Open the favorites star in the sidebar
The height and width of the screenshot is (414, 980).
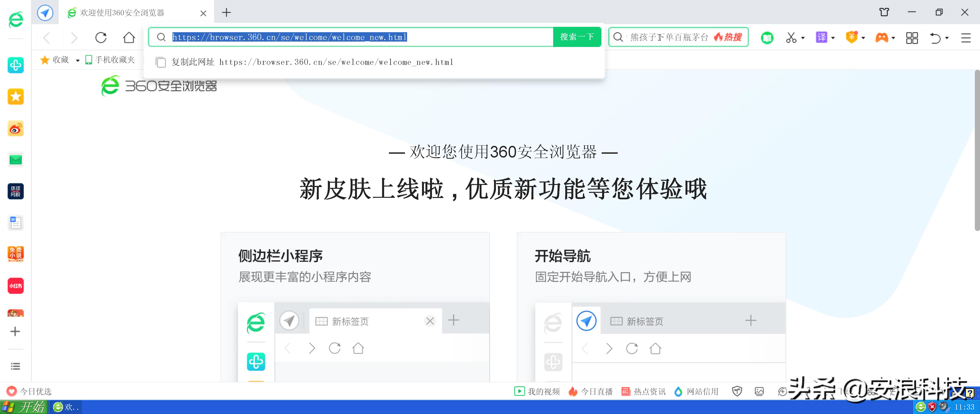coord(15,97)
